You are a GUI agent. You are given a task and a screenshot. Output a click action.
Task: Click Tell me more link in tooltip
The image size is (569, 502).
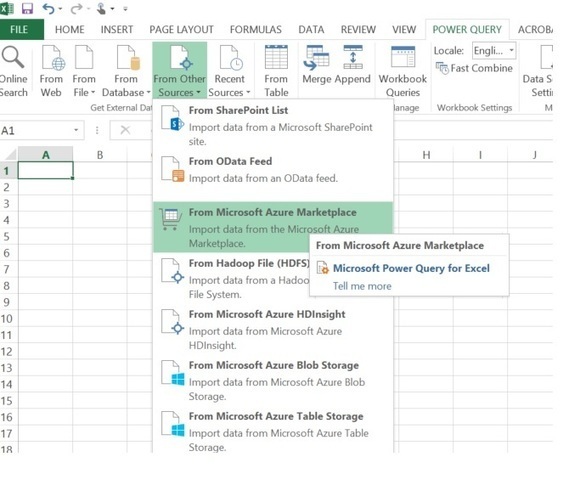[x=362, y=286]
